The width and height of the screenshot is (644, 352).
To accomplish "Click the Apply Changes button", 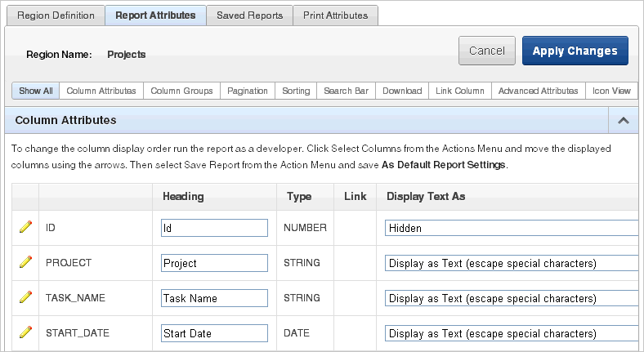I will (575, 51).
